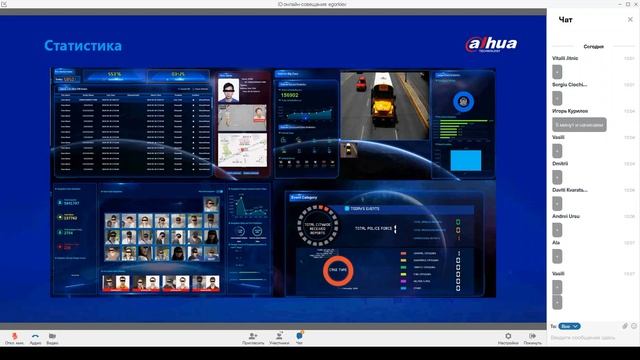Open the emoji picker in chat
This screenshot has height=360, width=640.
(x=634, y=326)
